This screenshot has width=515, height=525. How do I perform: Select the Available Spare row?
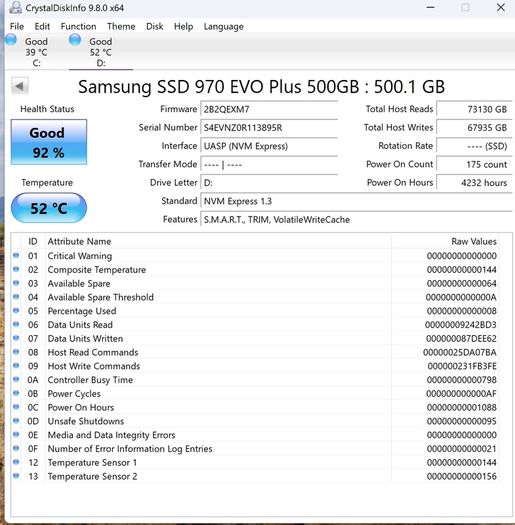click(255, 283)
